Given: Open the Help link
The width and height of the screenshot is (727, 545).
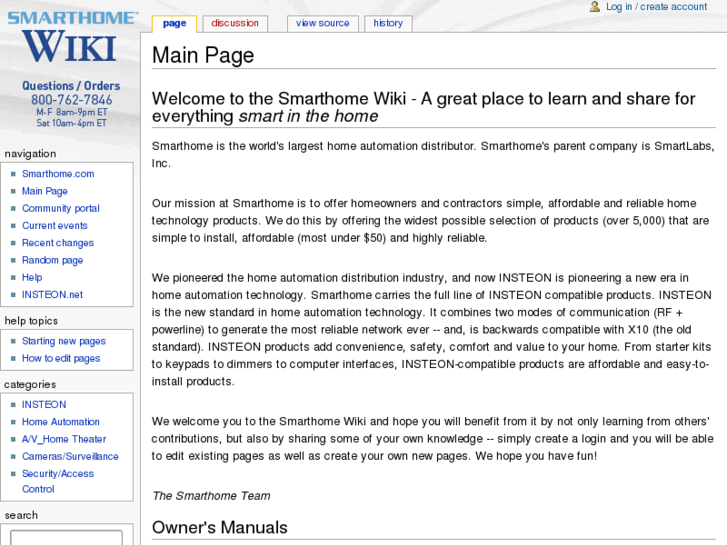Looking at the screenshot, I should point(32,277).
